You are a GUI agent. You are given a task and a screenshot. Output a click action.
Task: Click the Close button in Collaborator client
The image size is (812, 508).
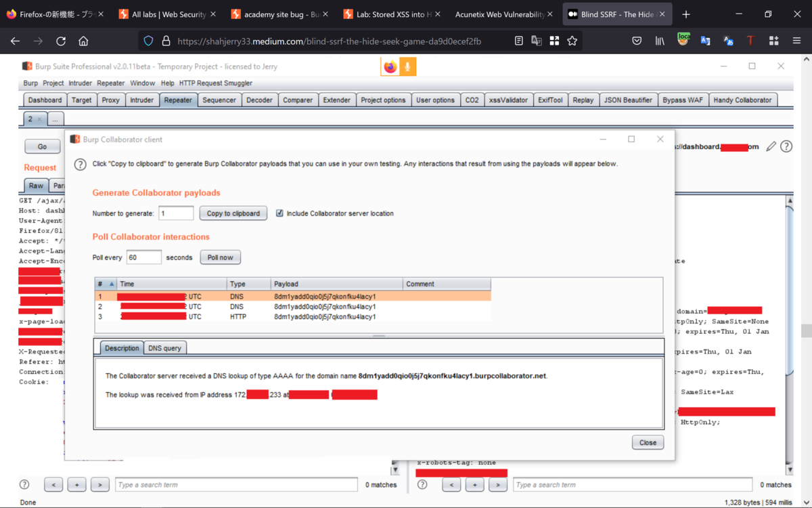648,442
